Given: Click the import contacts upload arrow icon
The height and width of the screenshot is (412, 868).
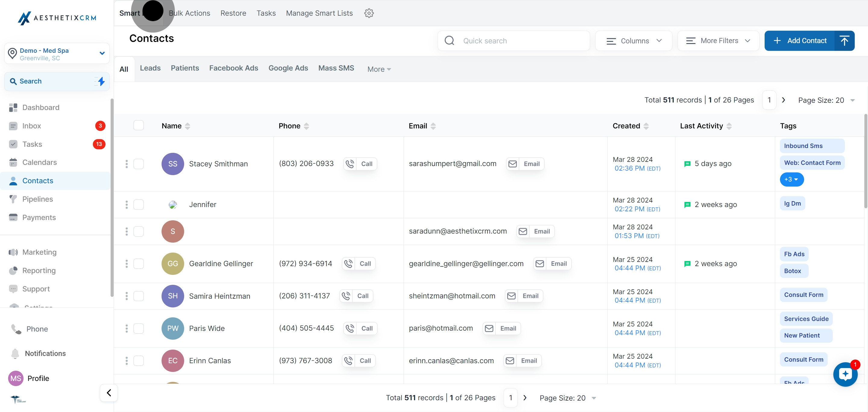Looking at the screenshot, I should coord(844,41).
